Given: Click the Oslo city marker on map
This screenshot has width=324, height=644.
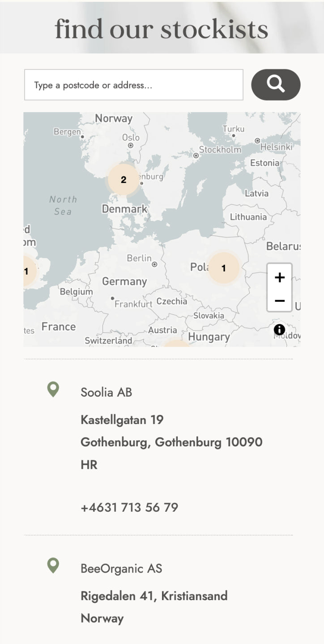Looking at the screenshot, I should 131,145.
